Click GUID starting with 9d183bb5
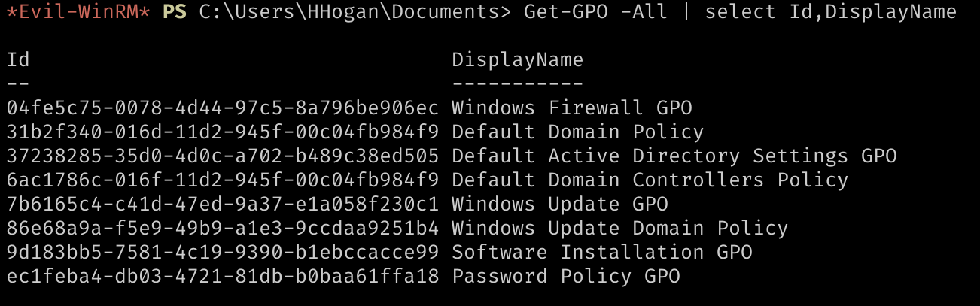Image resolution: width=980 pixels, height=306 pixels. coord(223,252)
